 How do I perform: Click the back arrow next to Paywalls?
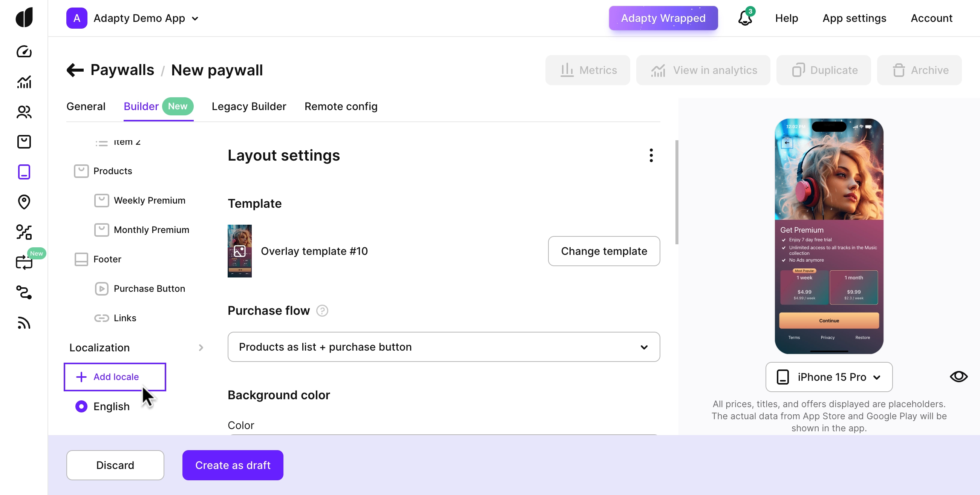pos(75,70)
